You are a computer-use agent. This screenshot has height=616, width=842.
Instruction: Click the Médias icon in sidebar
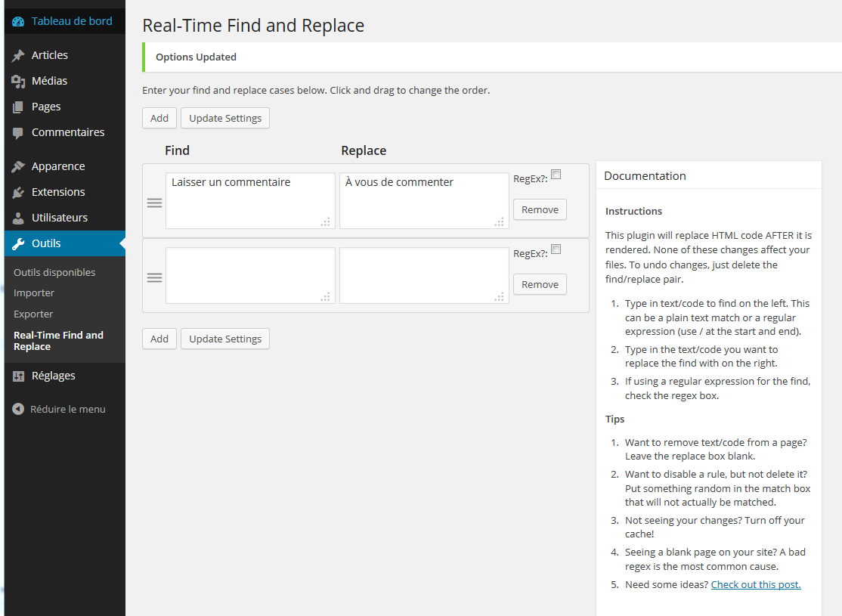(18, 81)
